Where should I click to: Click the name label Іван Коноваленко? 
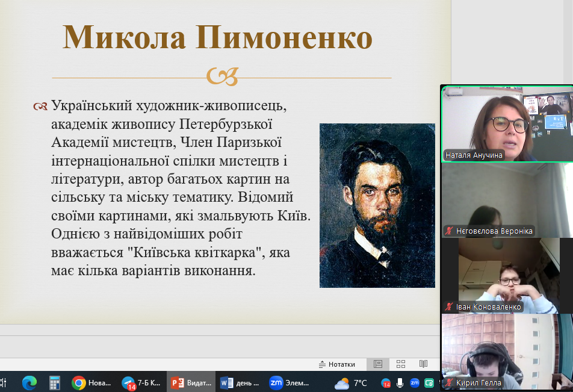pyautogui.click(x=488, y=307)
